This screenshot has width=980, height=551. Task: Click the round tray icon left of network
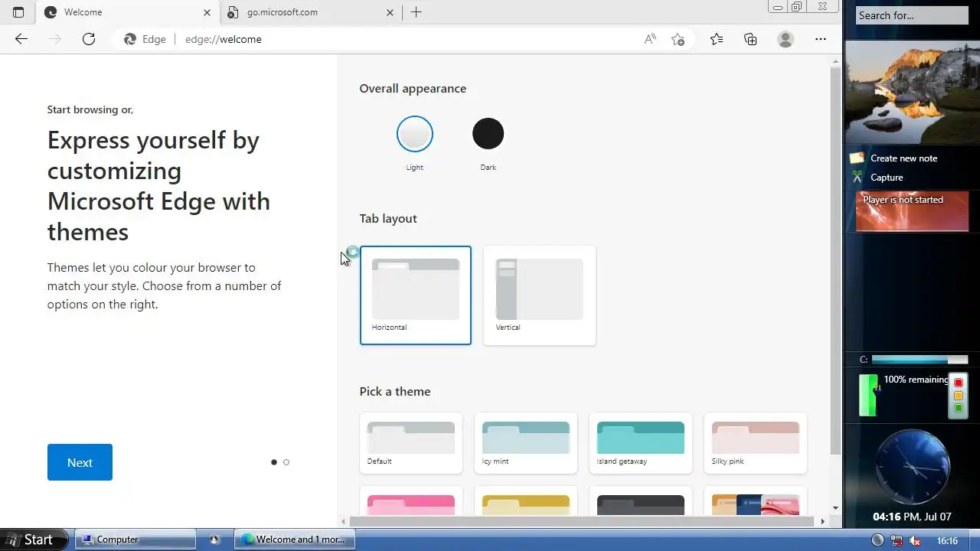877,540
